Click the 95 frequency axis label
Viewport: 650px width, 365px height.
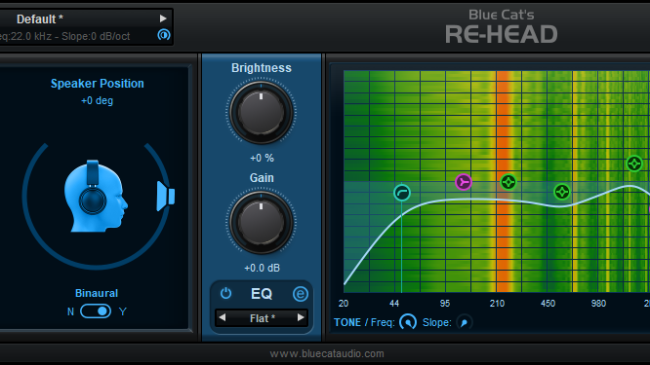[445, 304]
